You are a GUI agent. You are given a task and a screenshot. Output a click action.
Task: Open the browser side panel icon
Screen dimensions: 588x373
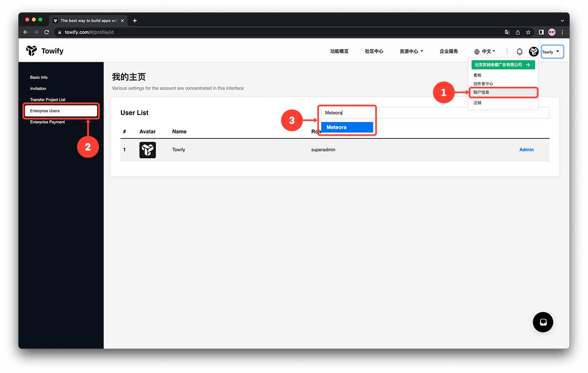pos(541,32)
